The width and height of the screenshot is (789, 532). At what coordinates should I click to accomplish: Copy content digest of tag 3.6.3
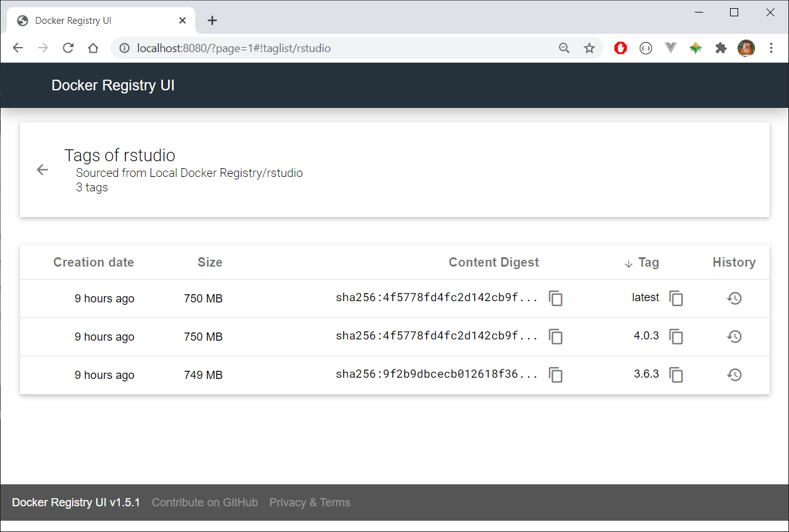point(556,375)
